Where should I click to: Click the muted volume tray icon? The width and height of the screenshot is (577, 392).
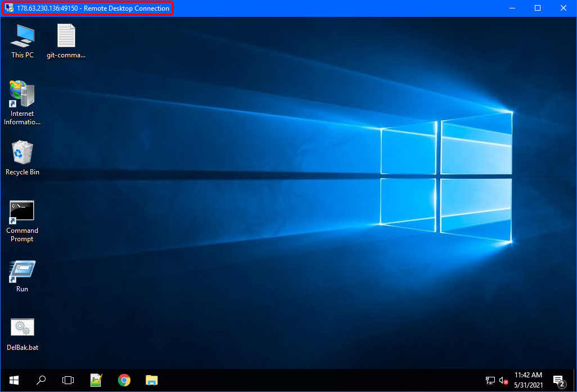(503, 381)
